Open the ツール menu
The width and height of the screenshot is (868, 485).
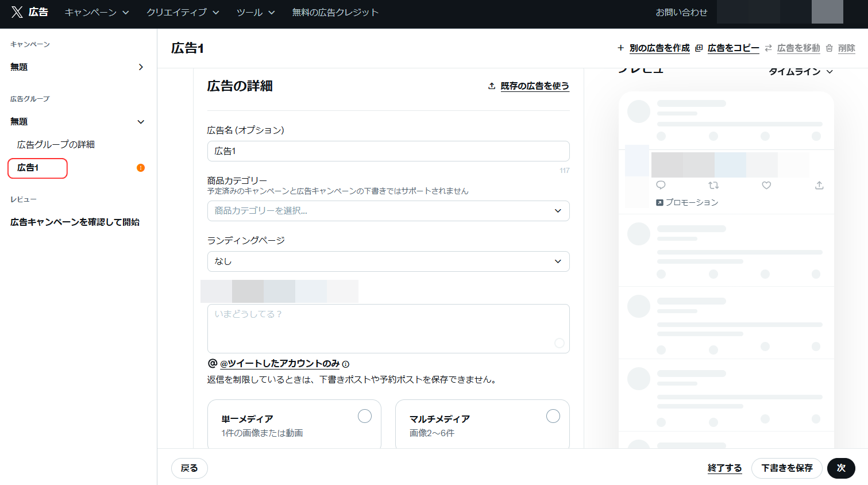coord(252,11)
